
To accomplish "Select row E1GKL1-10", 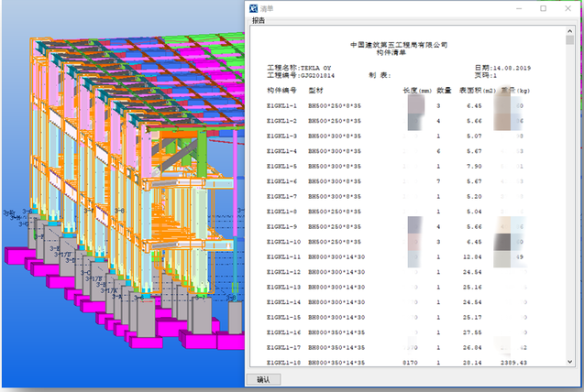I will [397, 242].
